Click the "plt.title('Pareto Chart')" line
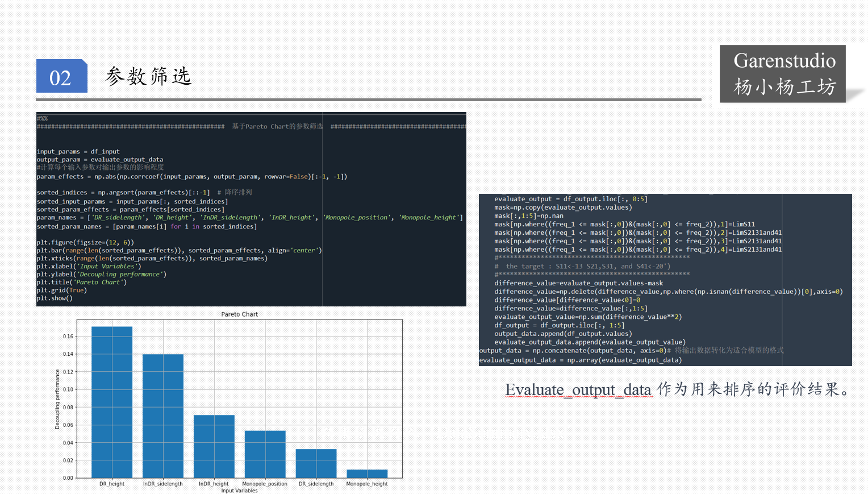This screenshot has height=494, width=868. click(x=82, y=283)
